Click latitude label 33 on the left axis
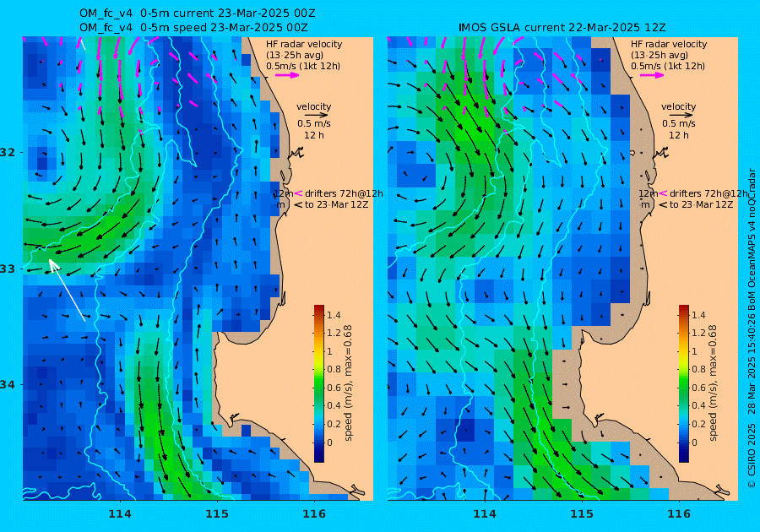 8,269
